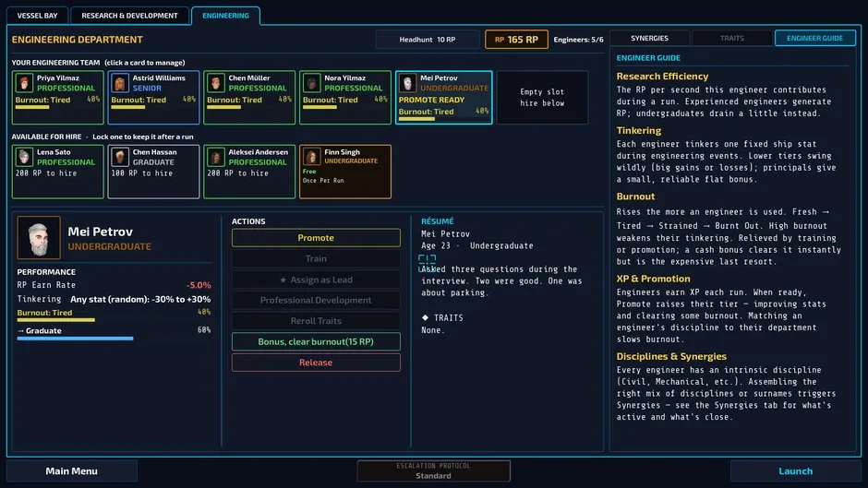Click Burnout guide heading
868x488 pixels.
635,196
